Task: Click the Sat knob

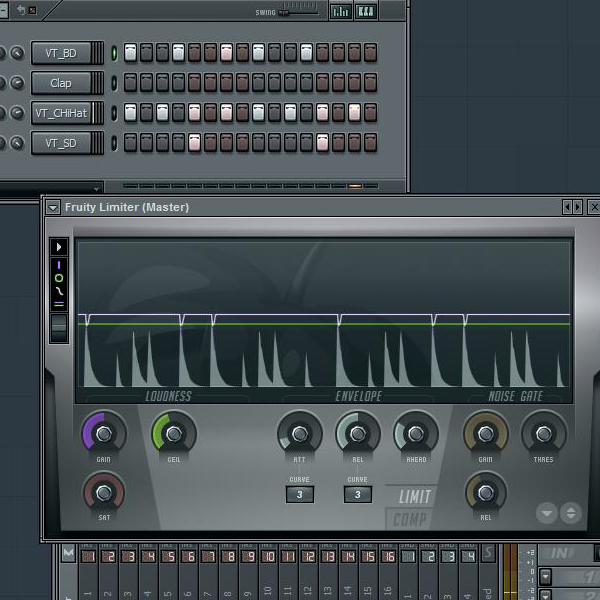Action: 104,493
